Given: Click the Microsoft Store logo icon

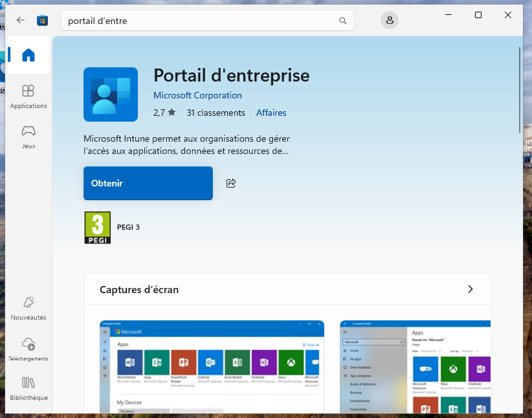Looking at the screenshot, I should tap(43, 20).
